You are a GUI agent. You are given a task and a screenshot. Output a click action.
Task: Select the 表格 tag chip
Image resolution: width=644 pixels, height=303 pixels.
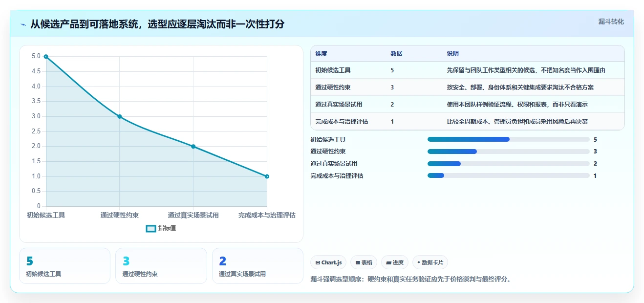[364, 262]
